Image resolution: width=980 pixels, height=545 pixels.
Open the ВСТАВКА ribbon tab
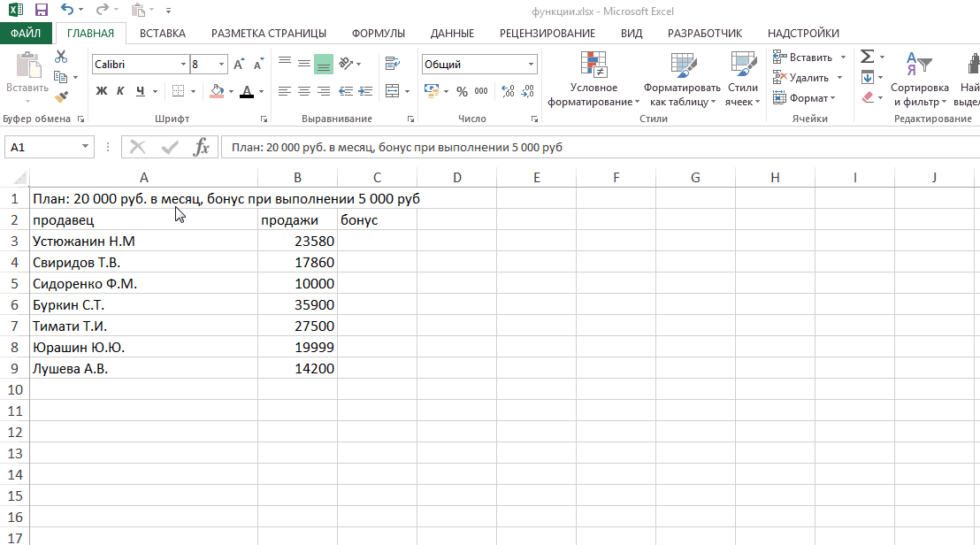pyautogui.click(x=163, y=34)
